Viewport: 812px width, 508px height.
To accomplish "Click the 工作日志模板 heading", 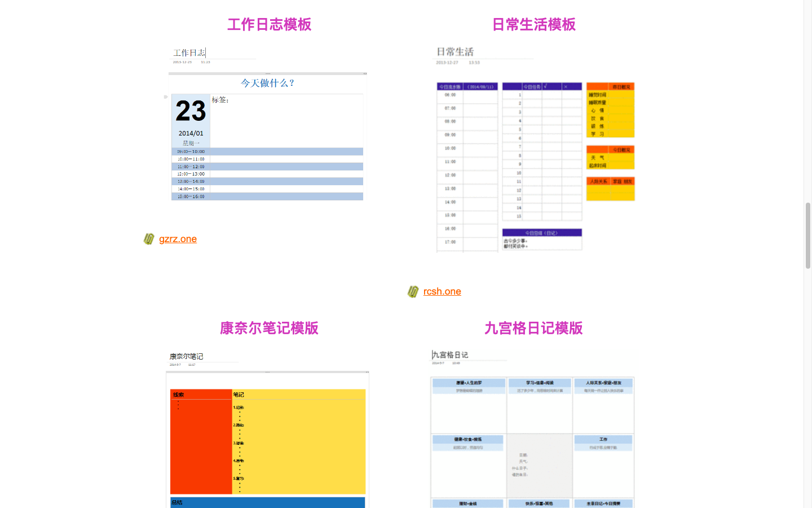I will pos(269,24).
